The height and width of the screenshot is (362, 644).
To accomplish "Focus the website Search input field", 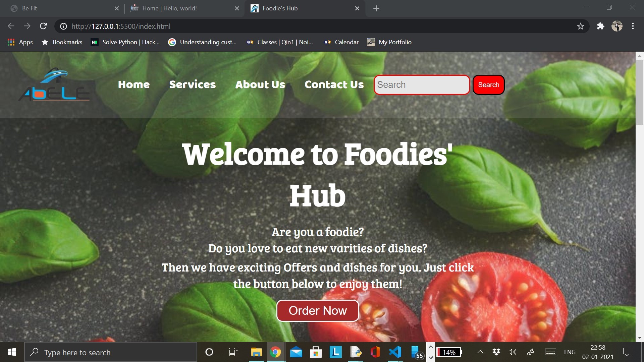I will tap(422, 85).
